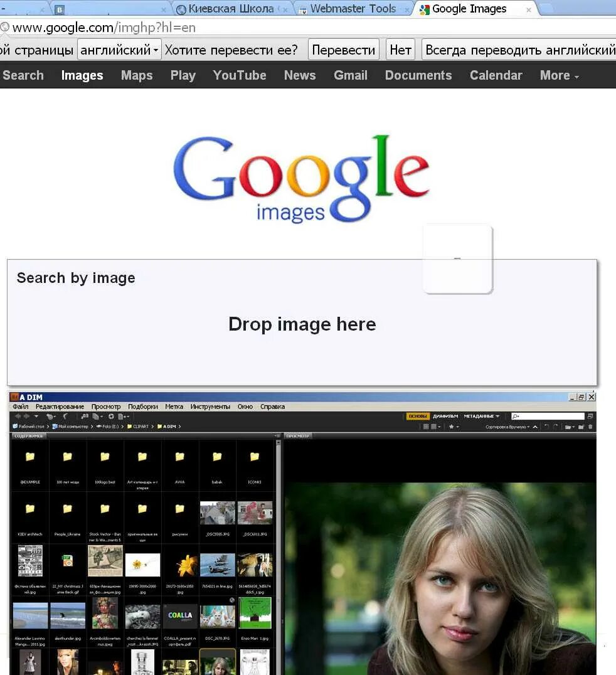
Task: Click rotate counterclockwise icon in Bridge
Action: pyautogui.click(x=546, y=427)
